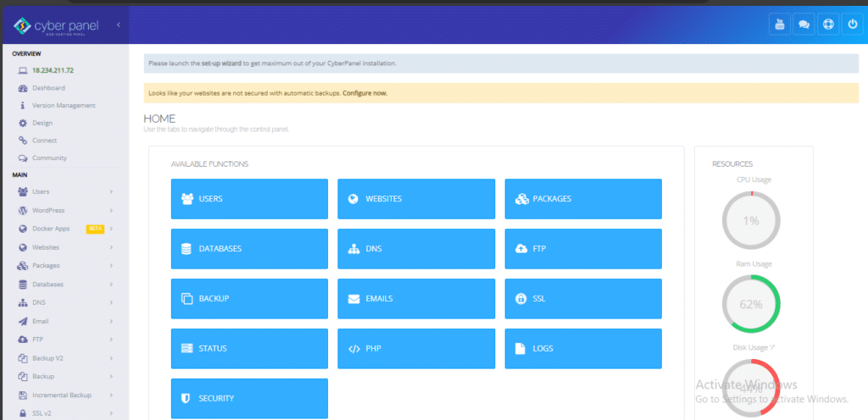Image resolution: width=868 pixels, height=420 pixels.
Task: Click the DNS sitemap icon in sidebar
Action: (x=23, y=303)
